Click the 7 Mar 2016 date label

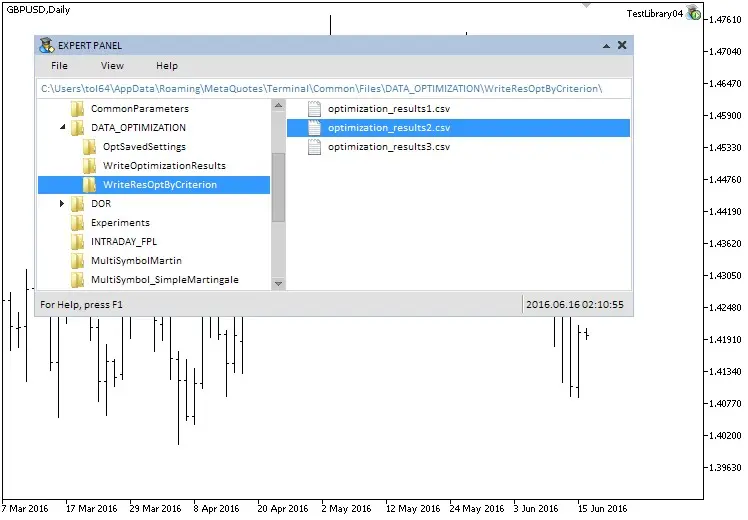pos(25,509)
